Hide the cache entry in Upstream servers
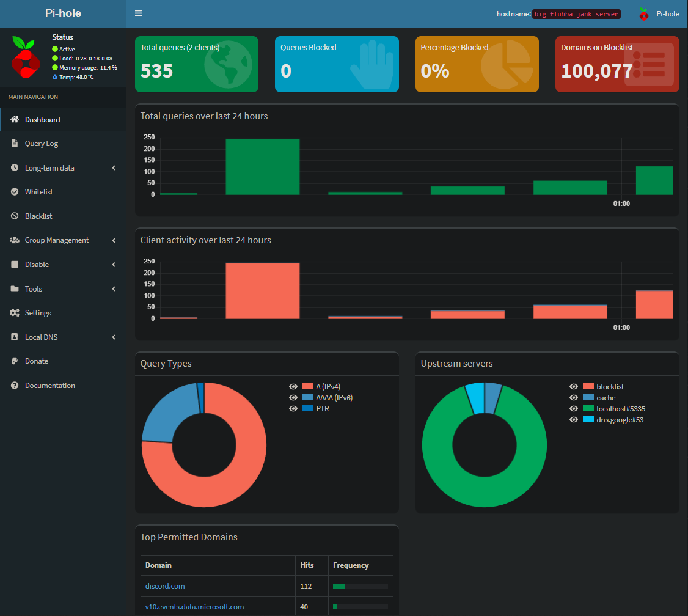 click(574, 397)
